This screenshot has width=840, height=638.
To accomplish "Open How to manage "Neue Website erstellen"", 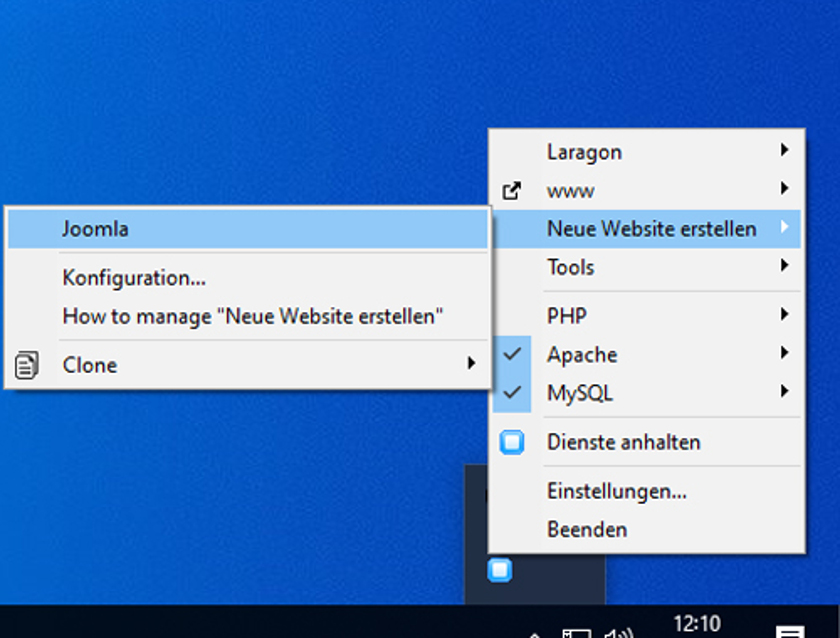I will point(248,316).
